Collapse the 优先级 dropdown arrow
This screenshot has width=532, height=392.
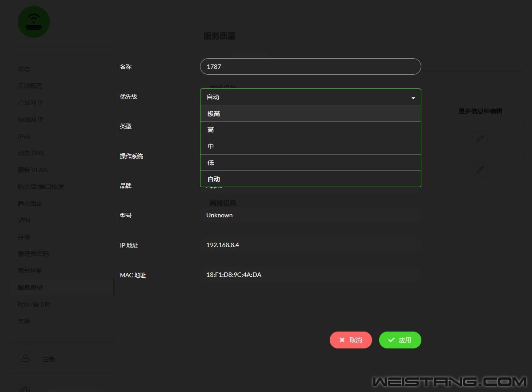(x=413, y=97)
